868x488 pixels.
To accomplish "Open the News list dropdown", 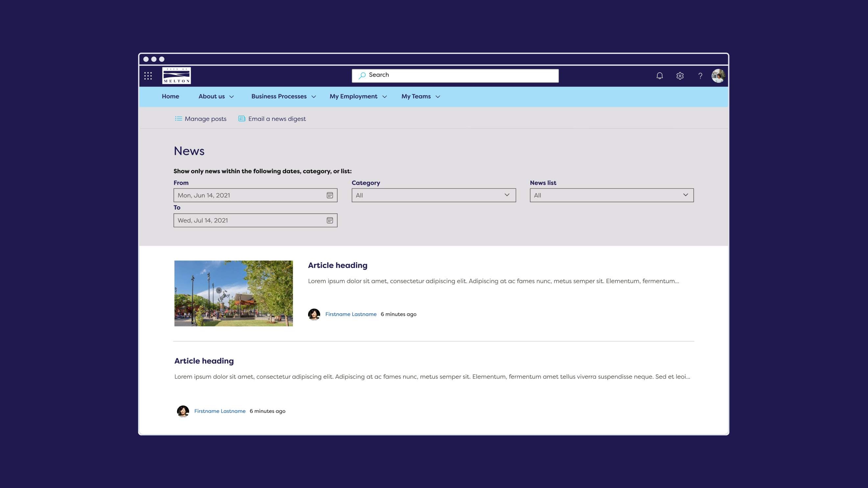I will [x=612, y=195].
